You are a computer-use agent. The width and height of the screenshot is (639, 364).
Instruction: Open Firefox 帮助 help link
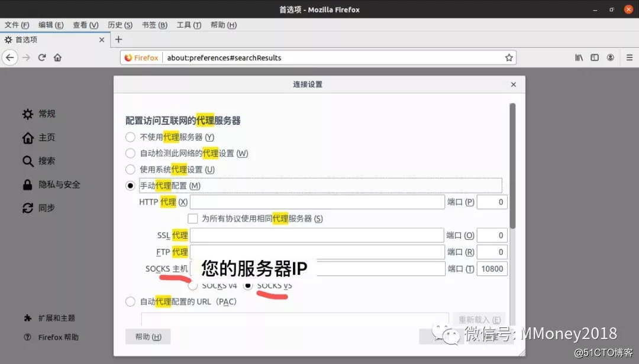(51, 337)
